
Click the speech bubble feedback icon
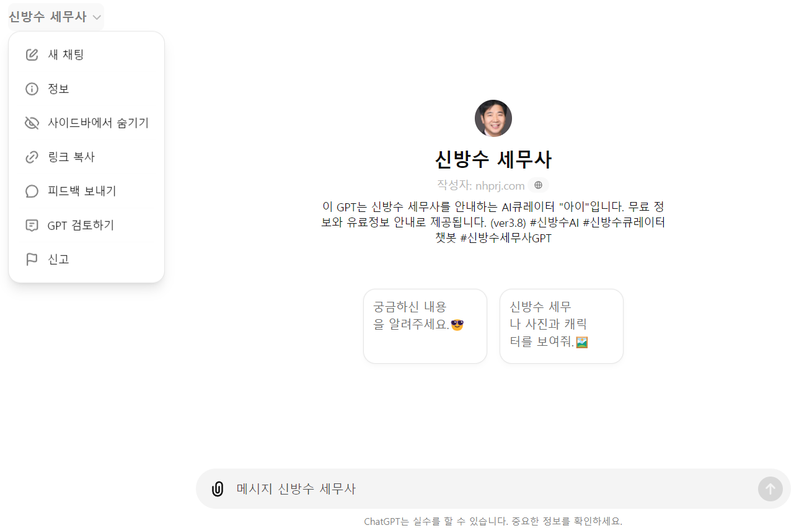click(32, 191)
